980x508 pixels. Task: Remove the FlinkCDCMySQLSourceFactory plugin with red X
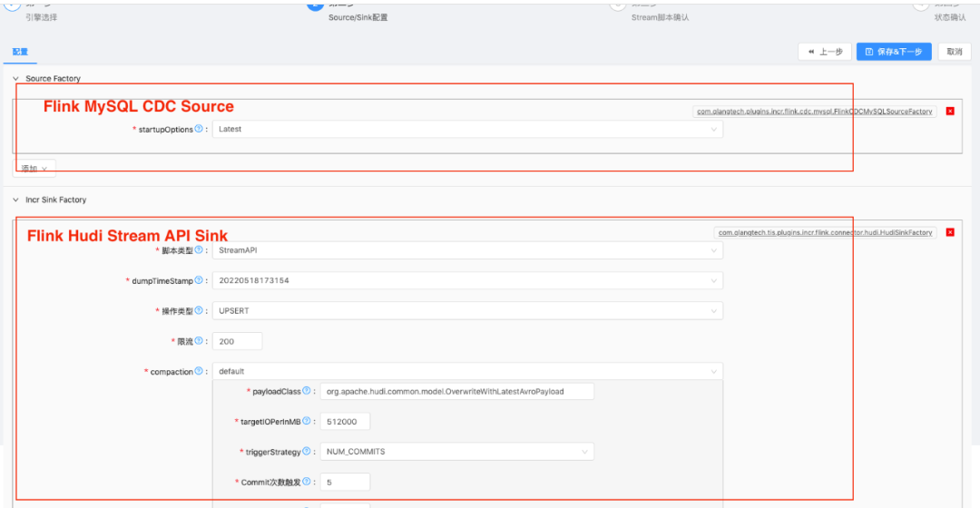950,111
